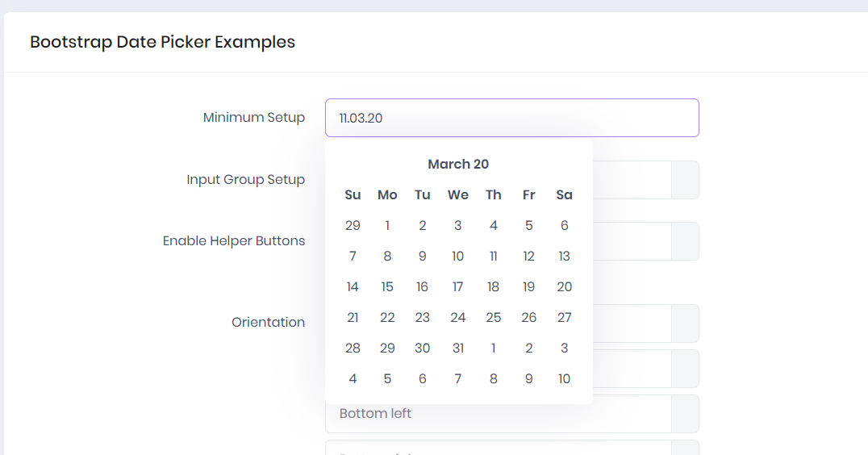Select day 14 in the calendar
Screen dimensions: 868x455
click(x=353, y=286)
